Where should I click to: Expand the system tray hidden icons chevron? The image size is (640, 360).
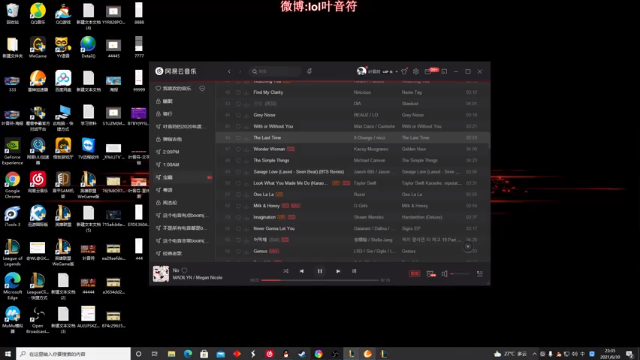[x=534, y=354]
